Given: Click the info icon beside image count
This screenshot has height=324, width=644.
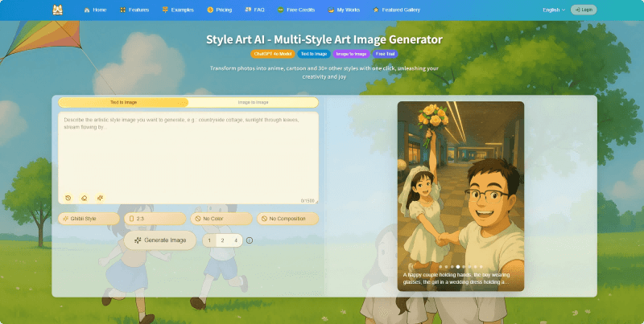Looking at the screenshot, I should tap(250, 240).
